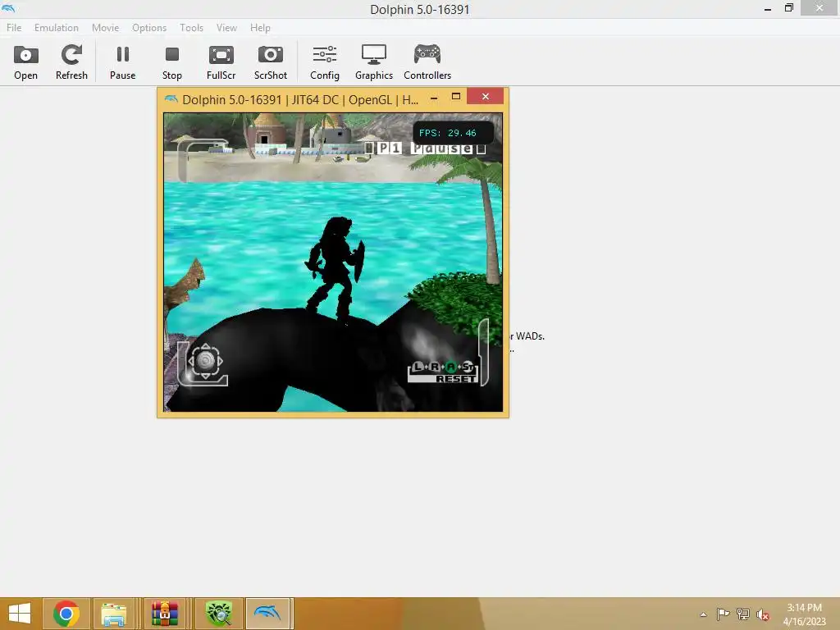Open the Options menu

149,28
